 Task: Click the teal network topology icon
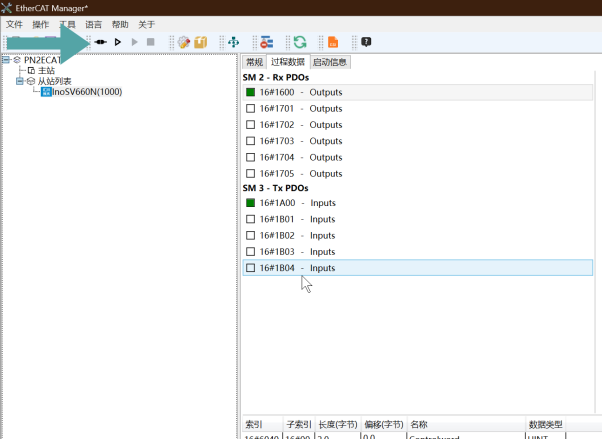pos(233,42)
